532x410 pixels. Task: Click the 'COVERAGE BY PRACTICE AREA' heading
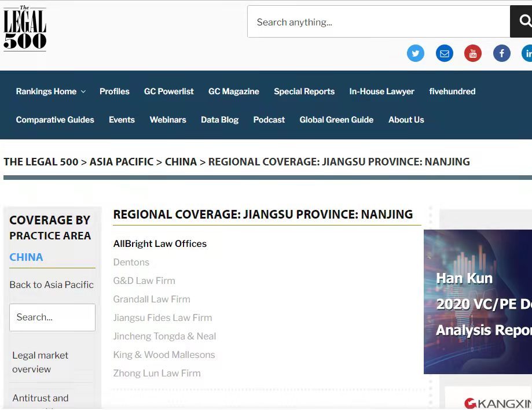(50, 228)
